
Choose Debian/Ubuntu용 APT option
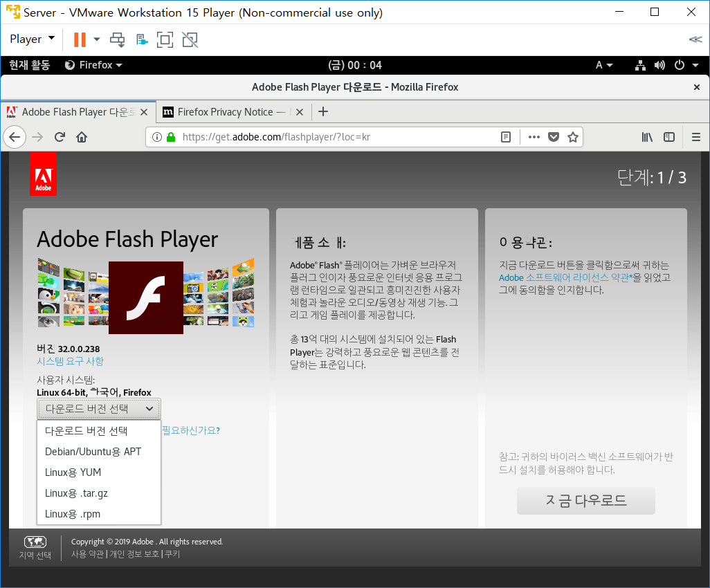pos(99,452)
